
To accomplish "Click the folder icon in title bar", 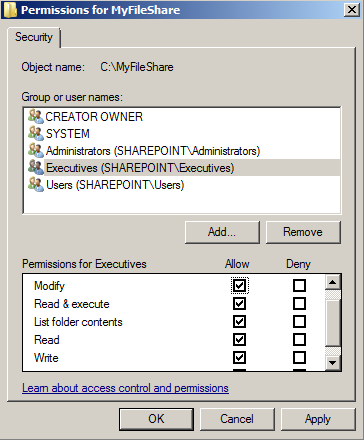I will (x=10, y=10).
